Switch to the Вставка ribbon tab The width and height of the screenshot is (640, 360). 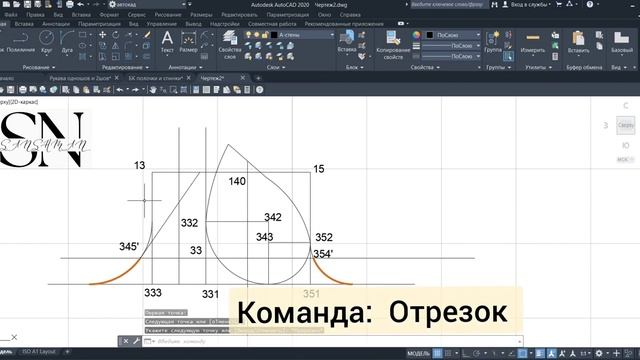click(x=24, y=24)
